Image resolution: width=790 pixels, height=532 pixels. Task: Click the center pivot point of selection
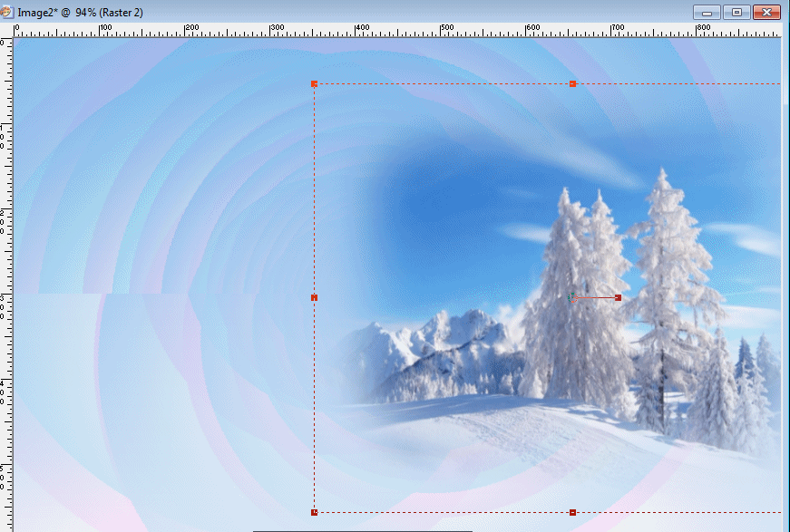click(x=572, y=298)
